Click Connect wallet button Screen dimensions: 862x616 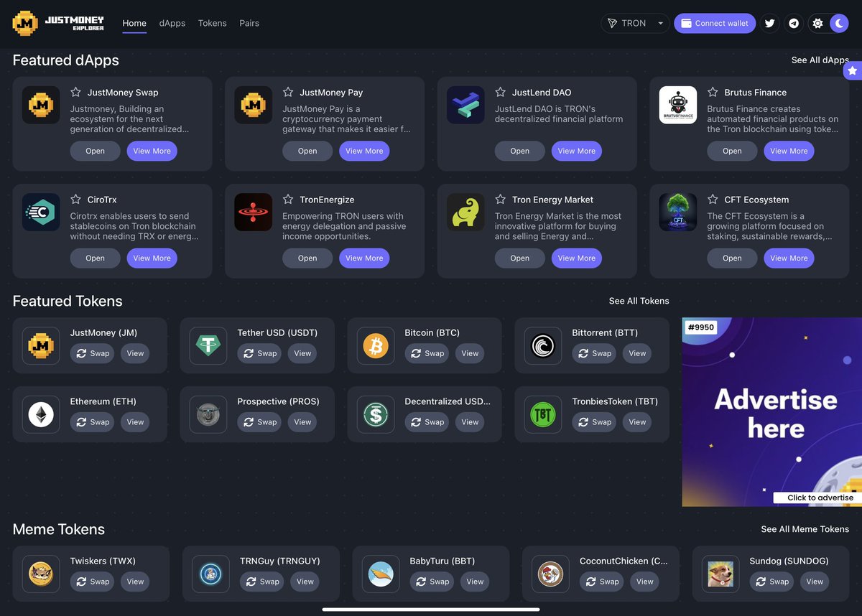715,23
